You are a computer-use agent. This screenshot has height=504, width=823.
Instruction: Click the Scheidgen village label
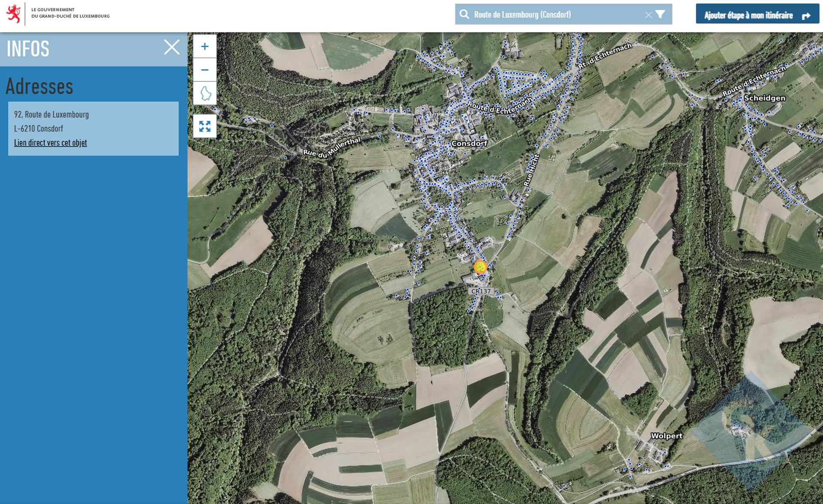tap(764, 98)
